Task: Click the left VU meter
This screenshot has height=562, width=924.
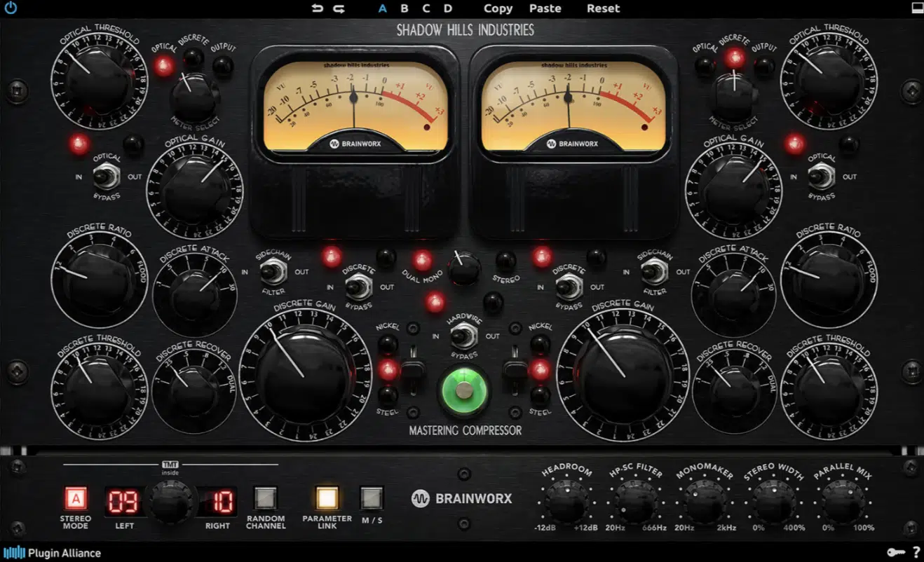Action: [355, 106]
